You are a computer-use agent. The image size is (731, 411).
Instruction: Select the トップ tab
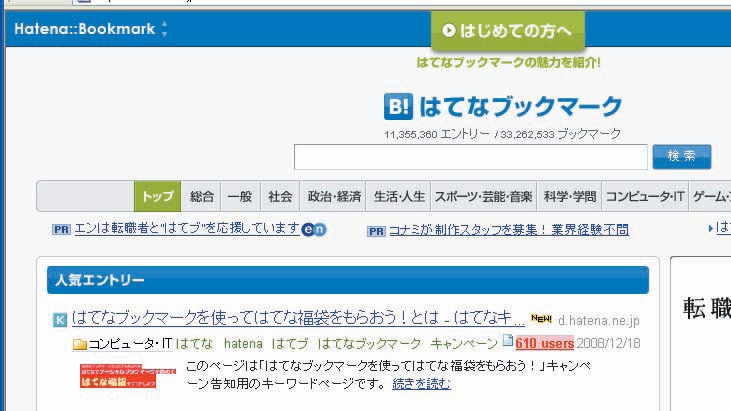coord(158,196)
